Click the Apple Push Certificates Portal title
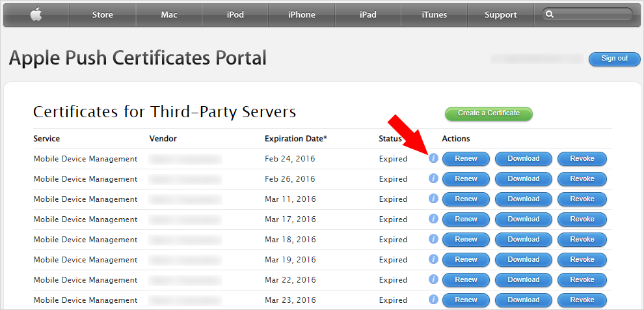 pos(138,59)
